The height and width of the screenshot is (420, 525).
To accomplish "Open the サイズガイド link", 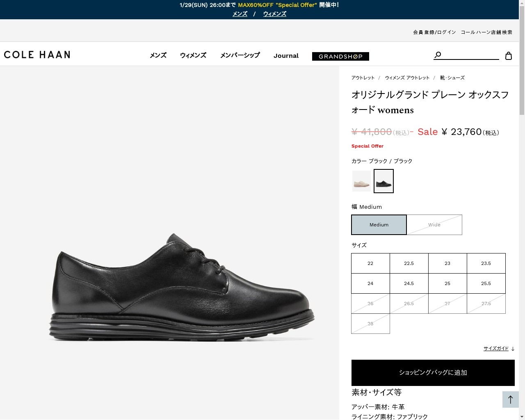I will click(496, 349).
